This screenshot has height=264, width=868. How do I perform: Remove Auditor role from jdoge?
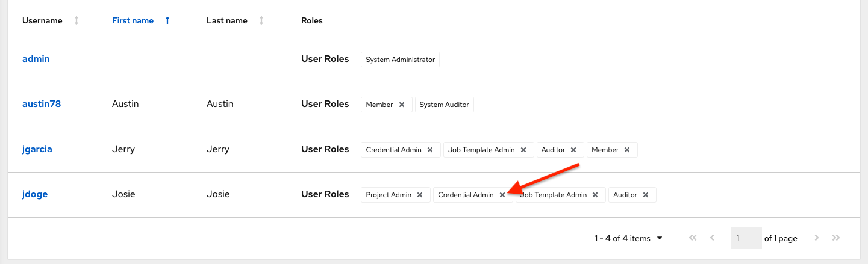pyautogui.click(x=646, y=195)
